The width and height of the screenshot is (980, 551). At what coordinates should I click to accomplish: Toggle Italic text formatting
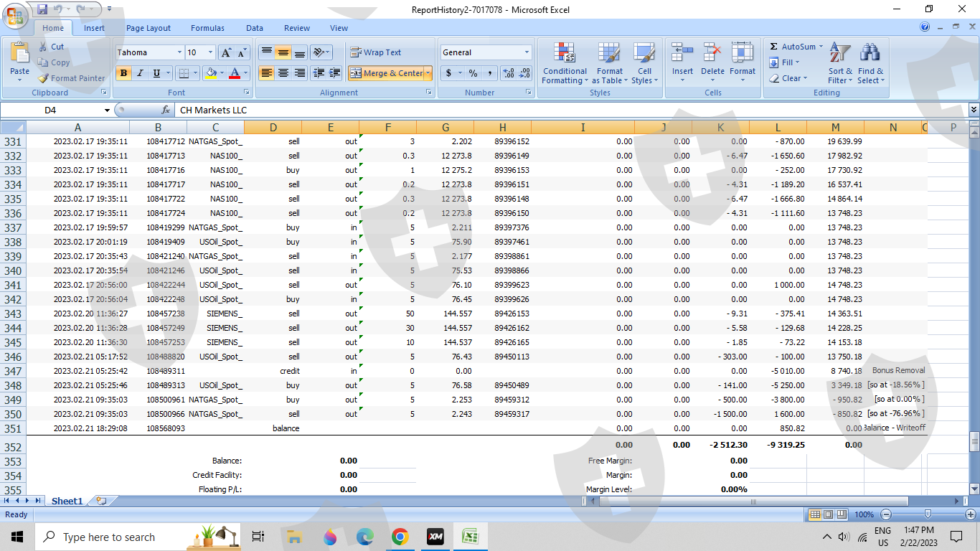click(x=140, y=73)
